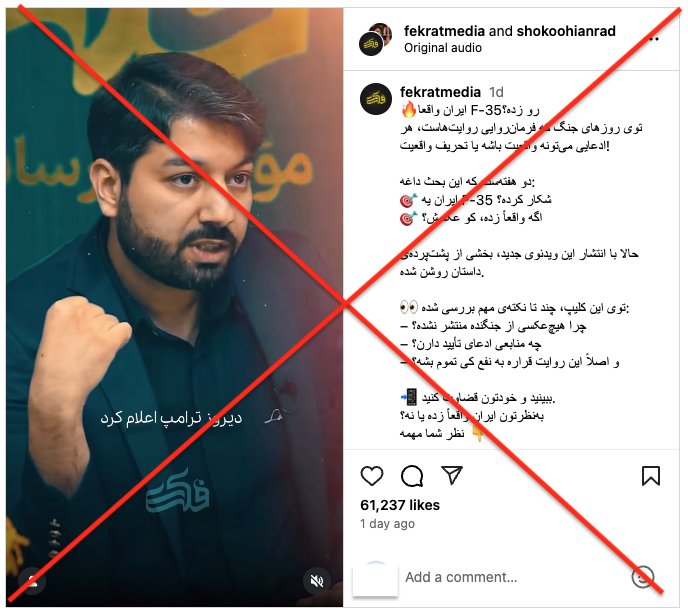This screenshot has height=615, width=688.
Task: Unmute the video with the speaker icon
Action: point(316,581)
